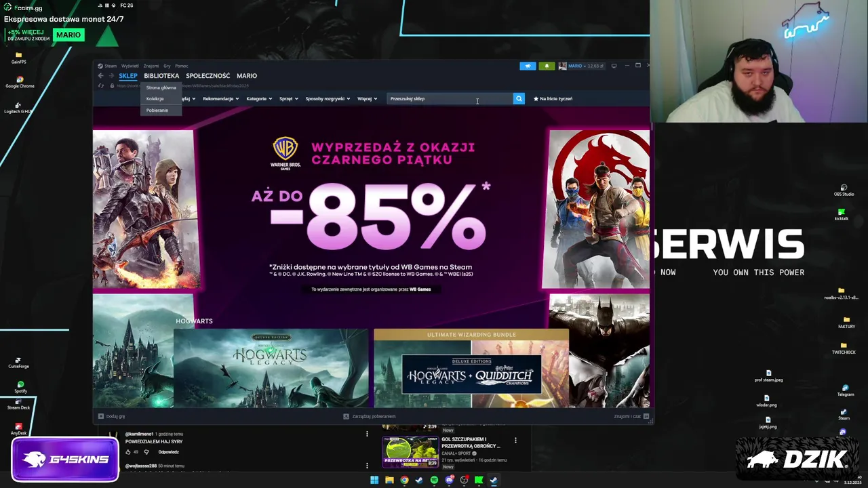Viewport: 868px width, 488px height.
Task: Open the GOL SZCZUPAKIEM video thumbnail
Action: pos(410,452)
